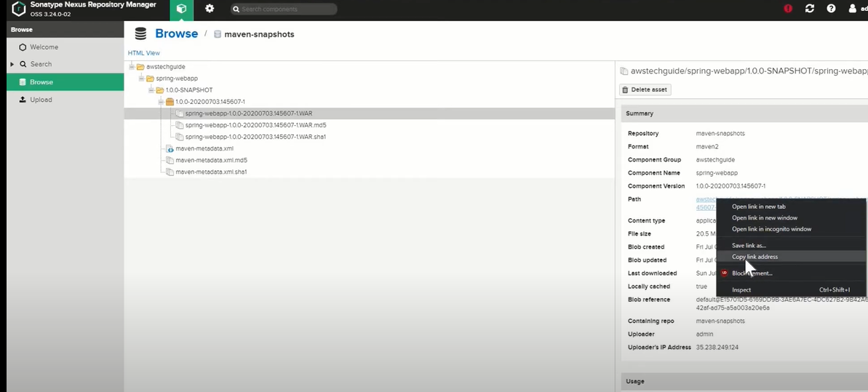Select the awstechguide folder
Image resolution: width=868 pixels, height=392 pixels.
pos(165,66)
